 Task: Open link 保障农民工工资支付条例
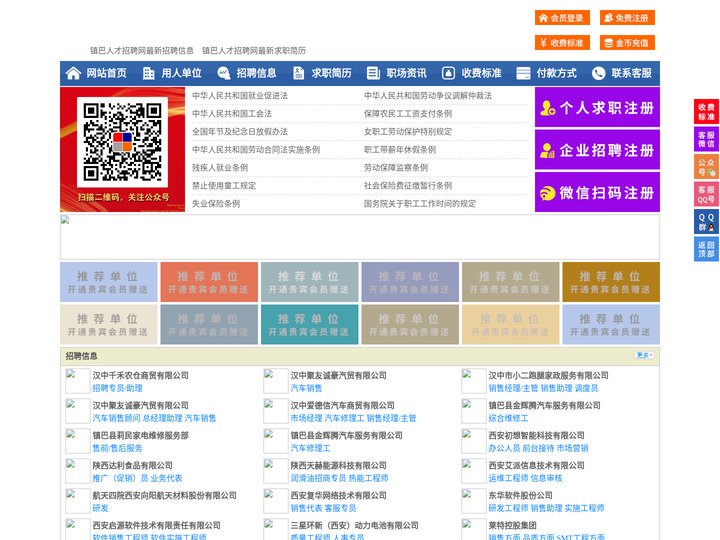[408, 113]
